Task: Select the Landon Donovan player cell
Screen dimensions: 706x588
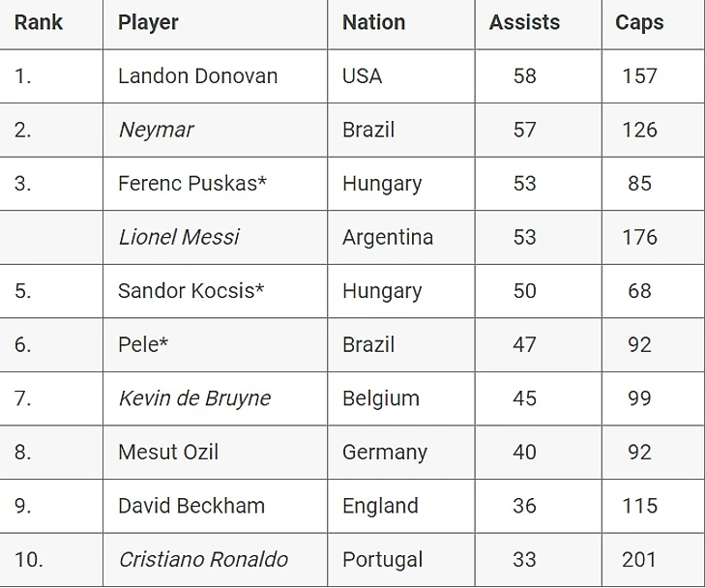Action: pos(197,76)
